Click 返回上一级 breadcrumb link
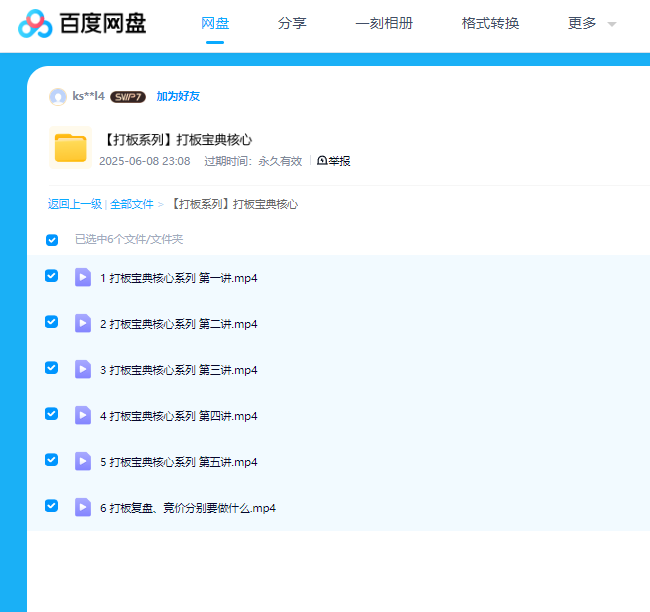 [x=74, y=204]
